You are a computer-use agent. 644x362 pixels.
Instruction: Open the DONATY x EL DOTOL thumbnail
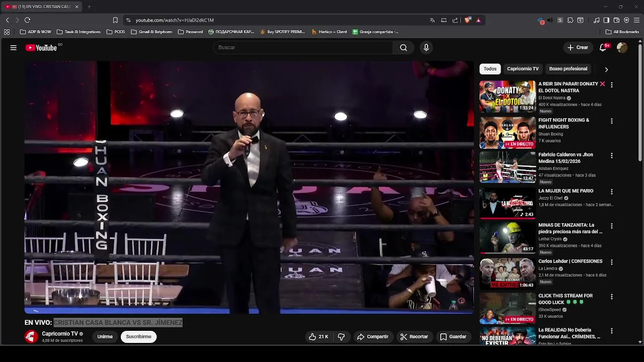pyautogui.click(x=507, y=97)
